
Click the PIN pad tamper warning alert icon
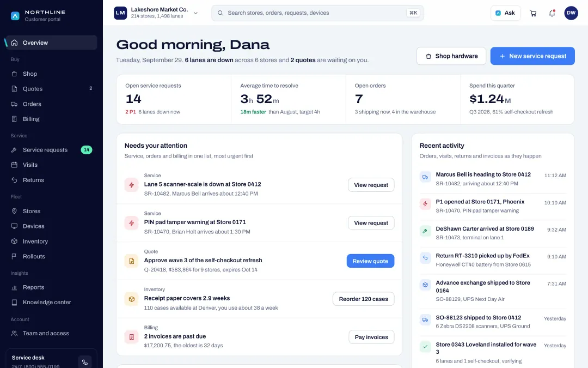pos(132,223)
